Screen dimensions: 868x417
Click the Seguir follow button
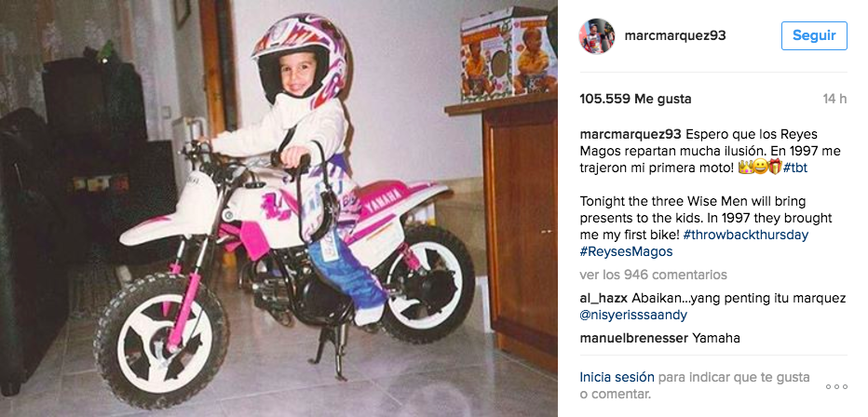coord(814,36)
